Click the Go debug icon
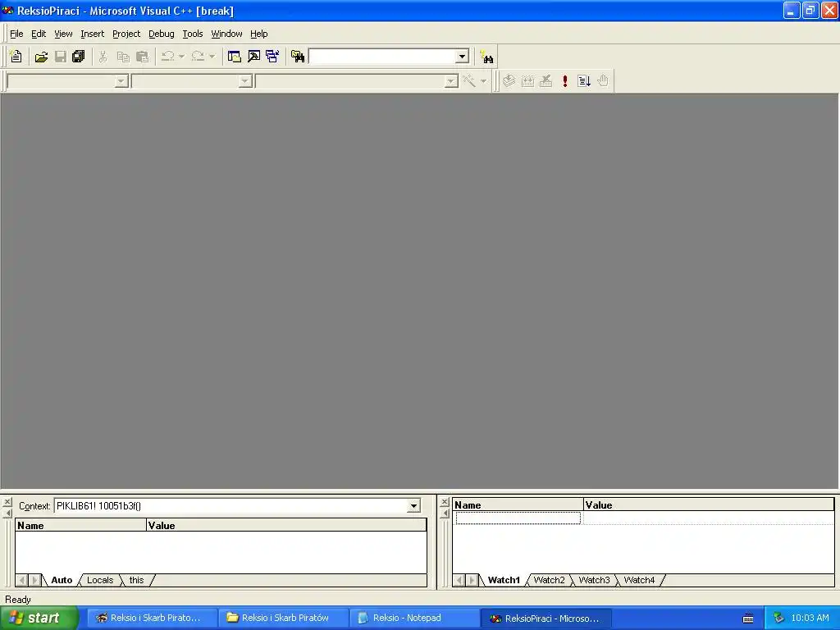The width and height of the screenshot is (840, 630). pyautogui.click(x=584, y=81)
